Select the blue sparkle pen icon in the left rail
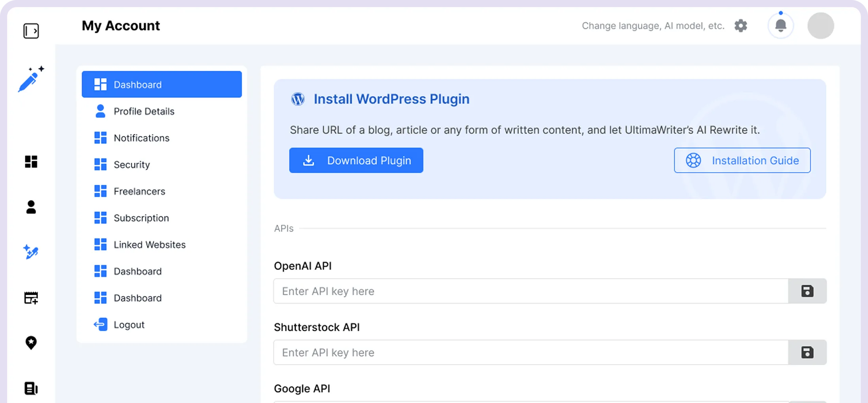Screen dimensions: 868x403 point(31,252)
